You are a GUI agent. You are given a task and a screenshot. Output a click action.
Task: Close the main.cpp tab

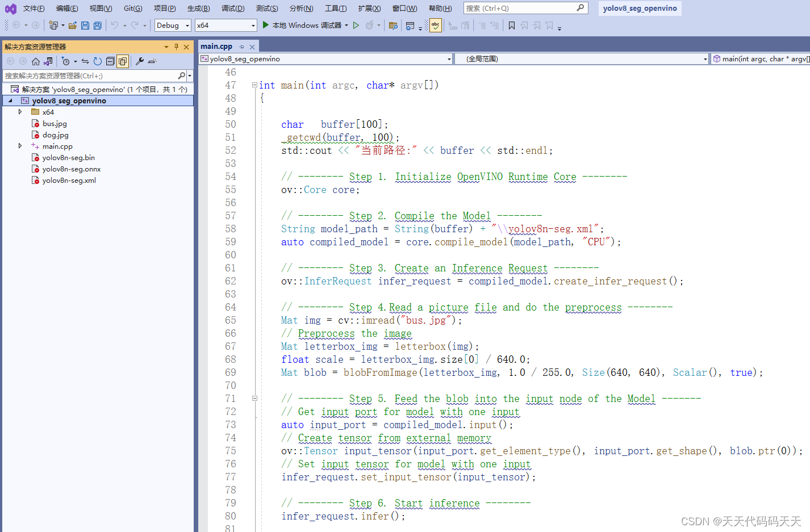[252, 47]
